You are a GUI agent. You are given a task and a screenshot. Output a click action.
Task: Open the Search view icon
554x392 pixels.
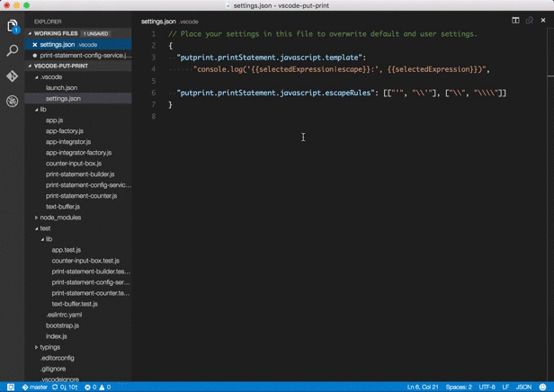[13, 50]
